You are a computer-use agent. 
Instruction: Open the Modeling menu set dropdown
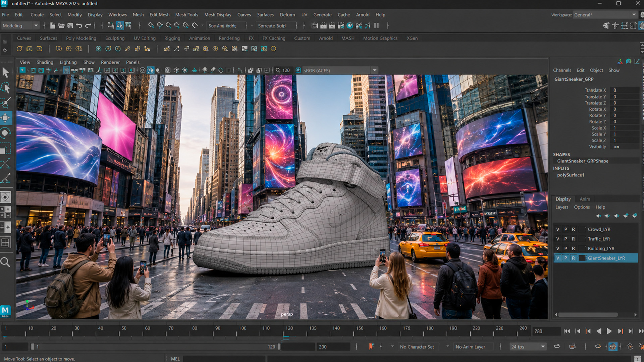coord(20,26)
